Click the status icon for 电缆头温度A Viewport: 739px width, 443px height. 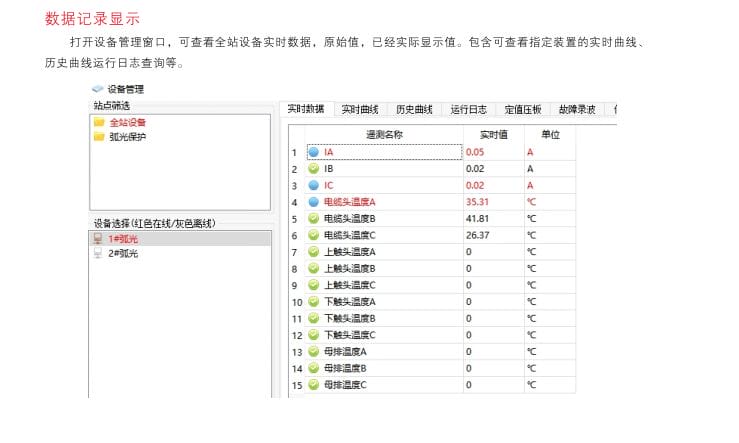[313, 202]
